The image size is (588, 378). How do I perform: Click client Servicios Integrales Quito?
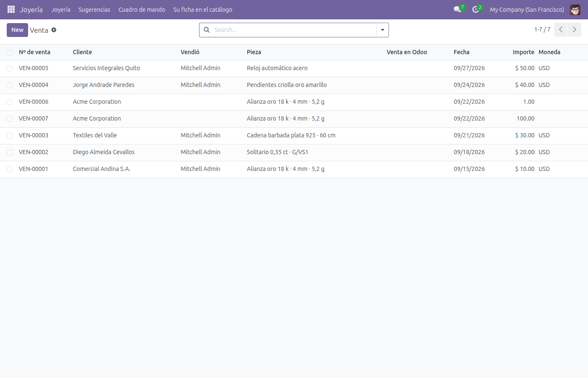click(106, 68)
